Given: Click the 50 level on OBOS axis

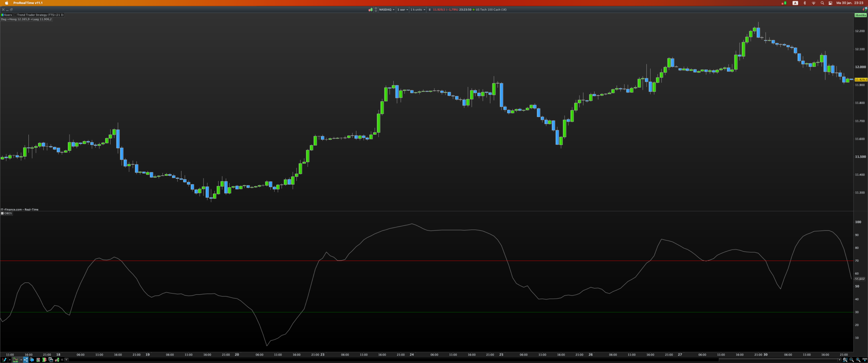Looking at the screenshot, I should pyautogui.click(x=857, y=286).
